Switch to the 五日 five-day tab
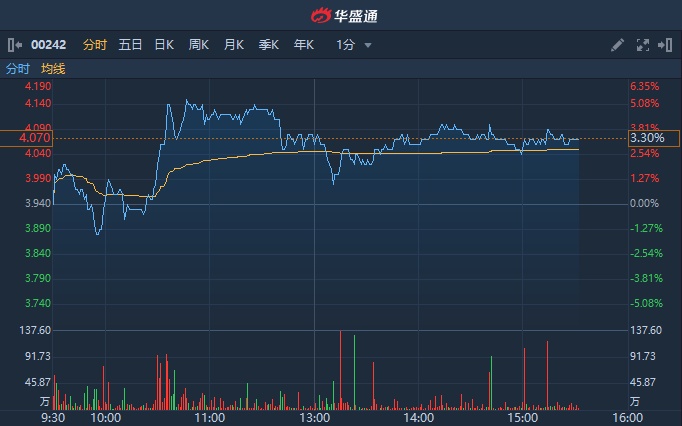682x426 pixels. [130, 45]
